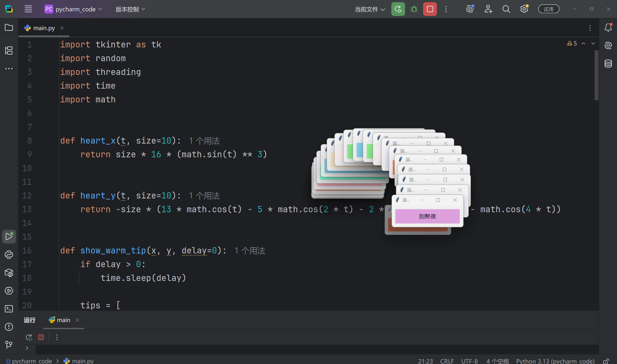617x364 pixels.
Task: Open the Structure tool window
Action: click(9, 51)
